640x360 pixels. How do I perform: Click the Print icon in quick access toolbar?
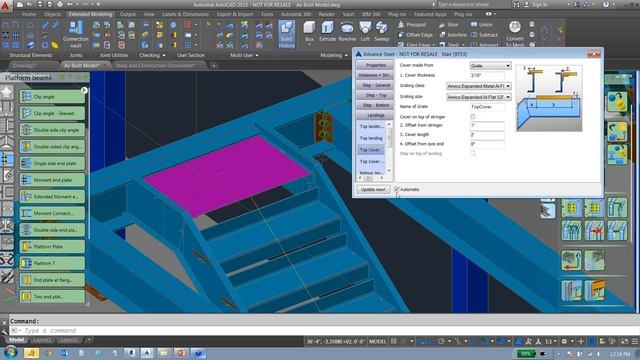coord(60,5)
